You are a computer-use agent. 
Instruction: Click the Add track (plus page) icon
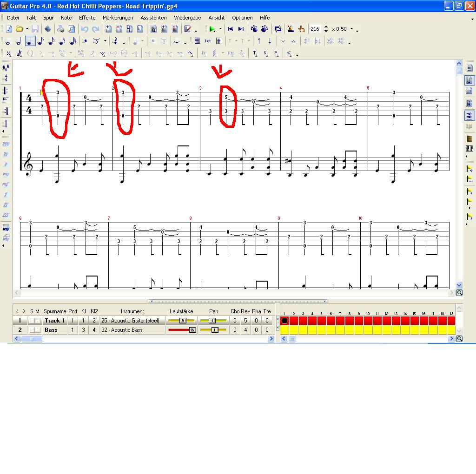[x=108, y=29]
